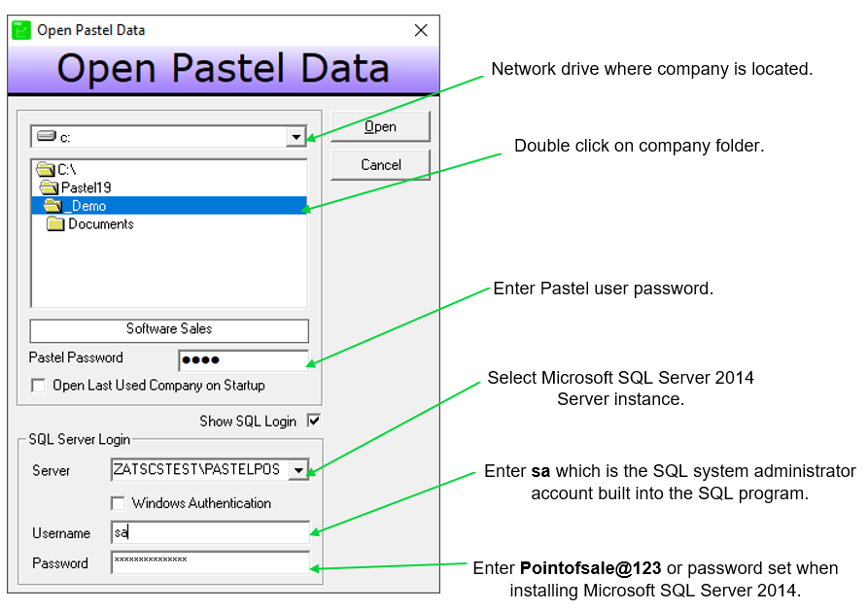Click the Software Sales company bar
Screen dimensions: 868x611
[168, 330]
